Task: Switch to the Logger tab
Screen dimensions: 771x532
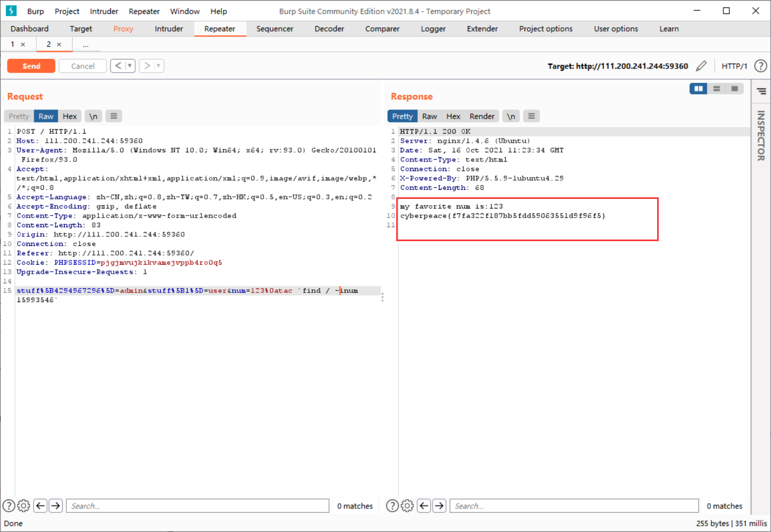Action: 433,29
